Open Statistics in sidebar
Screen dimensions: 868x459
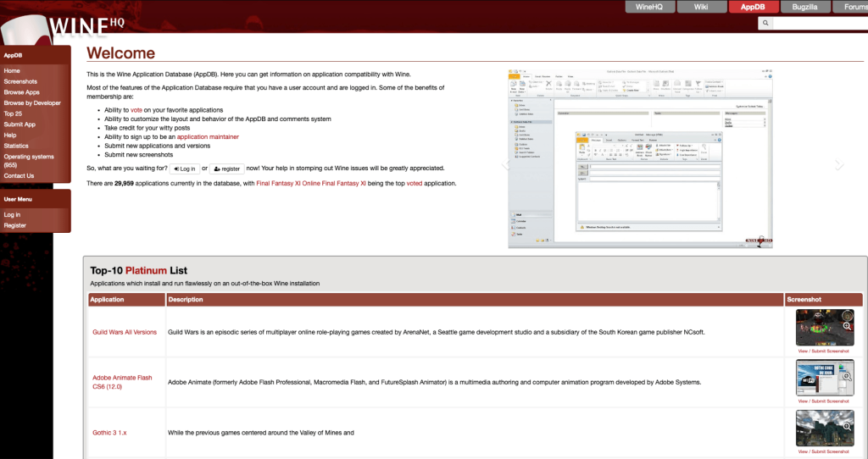click(16, 146)
